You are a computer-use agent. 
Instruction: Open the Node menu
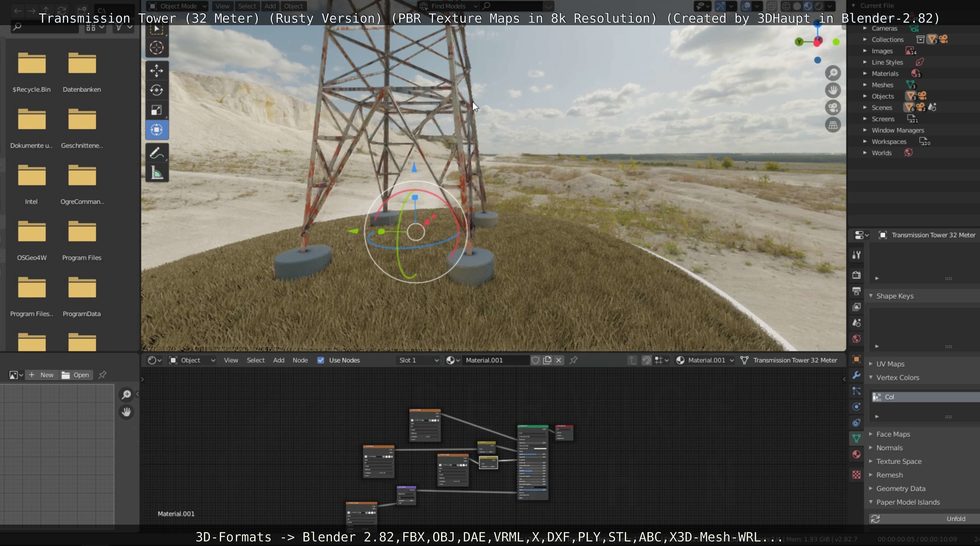[x=300, y=360]
